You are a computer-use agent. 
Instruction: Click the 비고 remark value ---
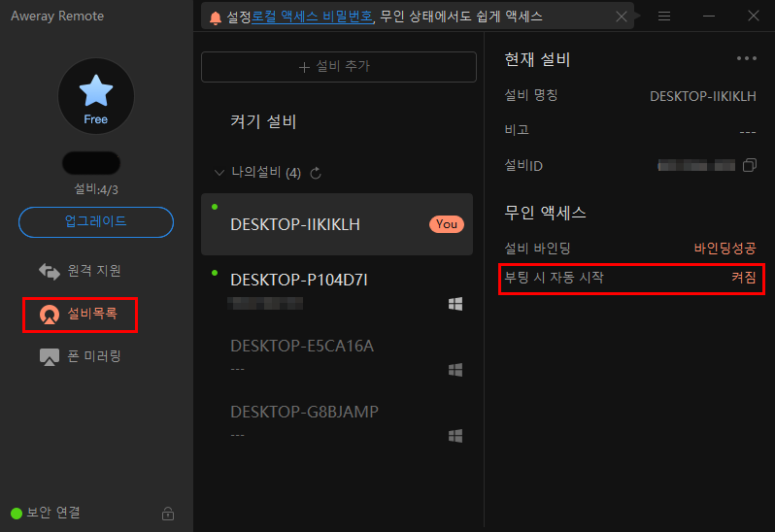(748, 131)
